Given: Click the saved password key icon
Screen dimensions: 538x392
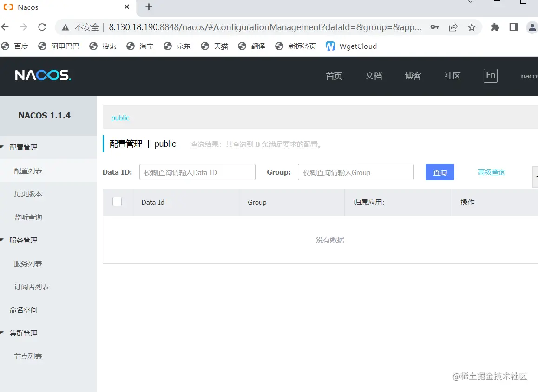Looking at the screenshot, I should click(434, 27).
